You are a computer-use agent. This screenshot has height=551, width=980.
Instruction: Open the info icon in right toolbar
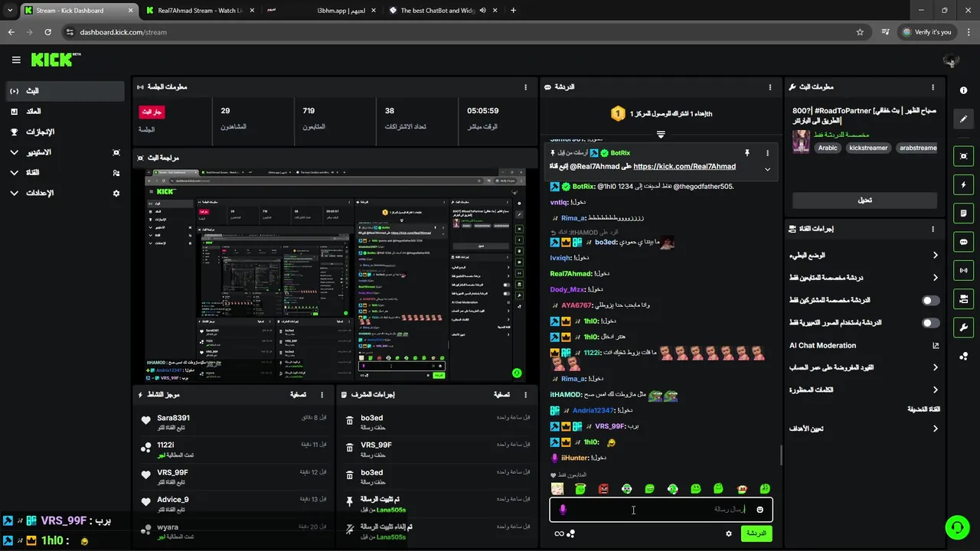(x=963, y=90)
